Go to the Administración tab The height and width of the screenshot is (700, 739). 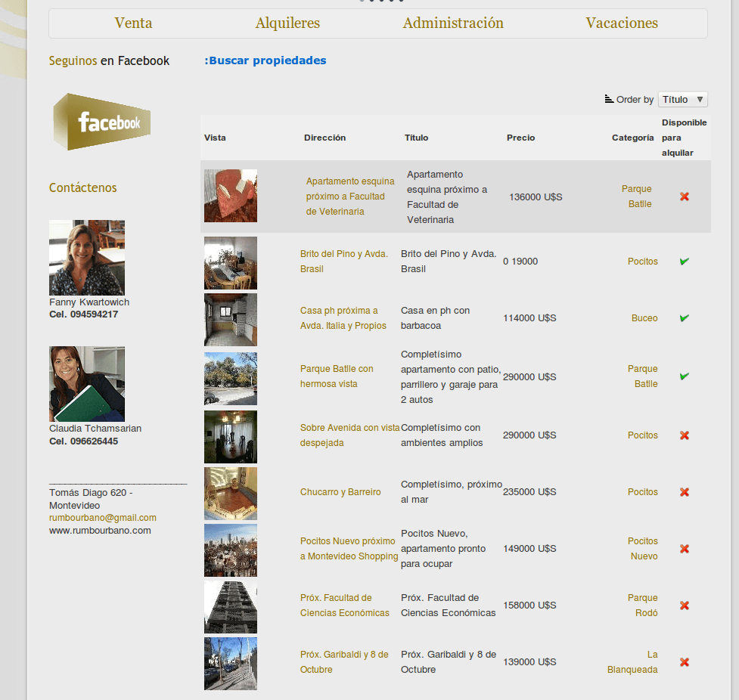click(x=453, y=23)
